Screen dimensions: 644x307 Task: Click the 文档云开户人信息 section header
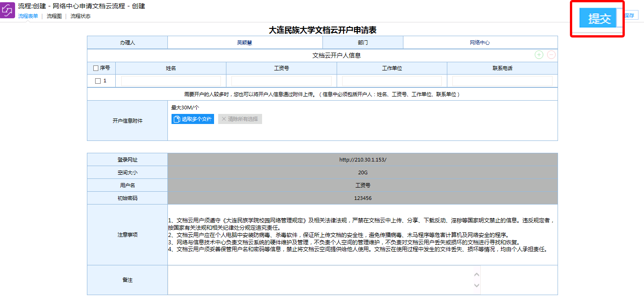point(337,55)
